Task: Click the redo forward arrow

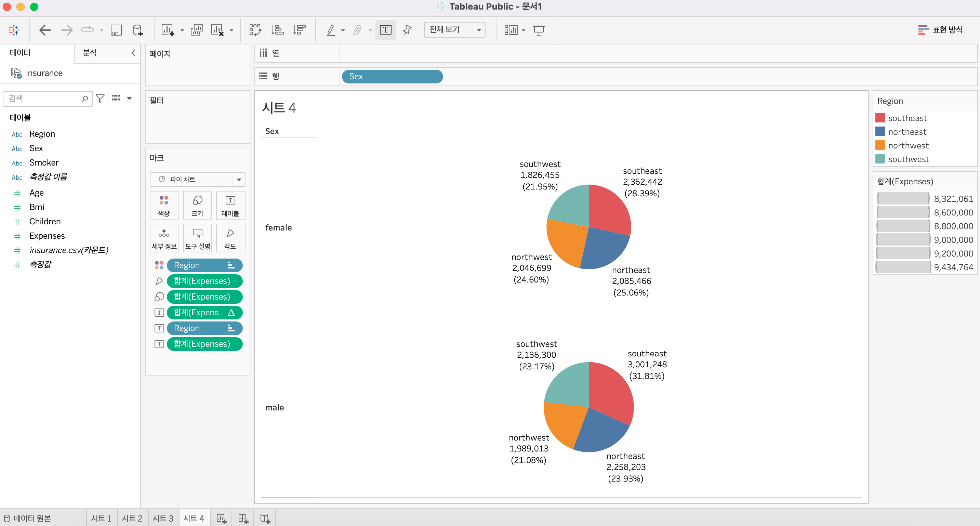Action: tap(67, 30)
